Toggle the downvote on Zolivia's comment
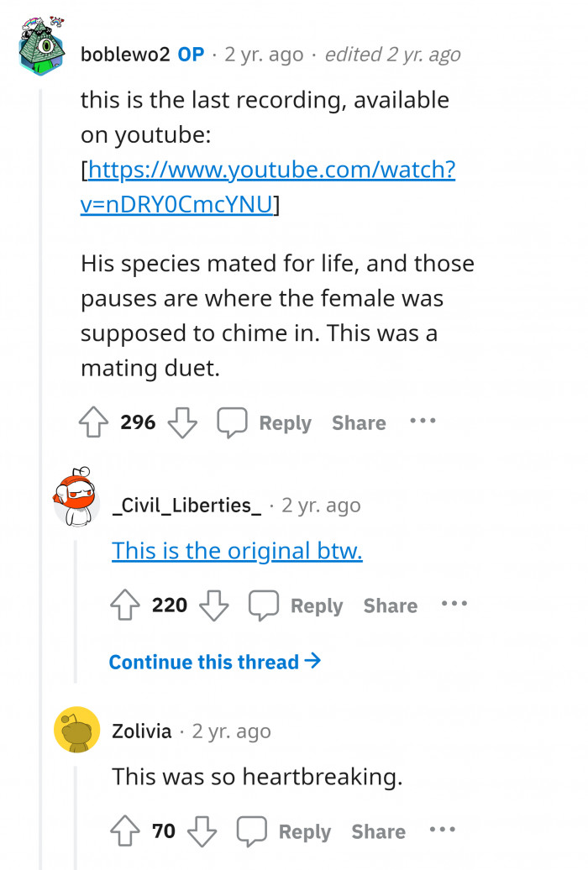The height and width of the screenshot is (870, 588). tap(202, 831)
